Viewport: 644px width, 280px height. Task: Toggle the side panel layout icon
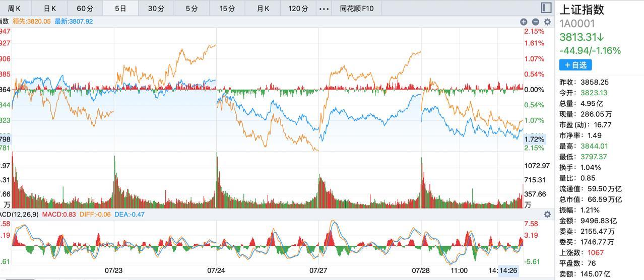pyautogui.click(x=546, y=8)
